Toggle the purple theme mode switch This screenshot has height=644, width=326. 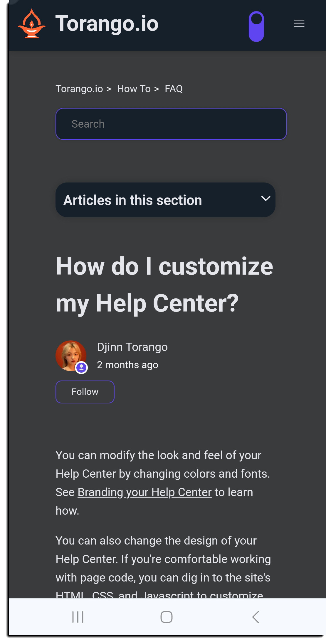tap(256, 26)
